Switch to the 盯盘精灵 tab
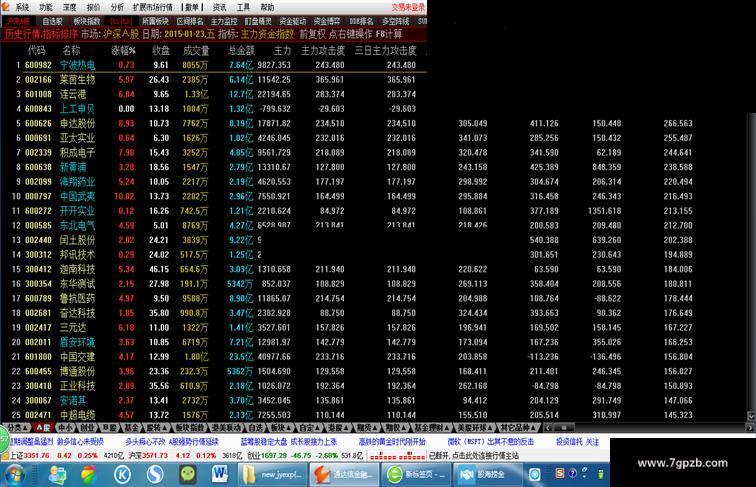Image resolution: width=756 pixels, height=487 pixels. pos(258,21)
